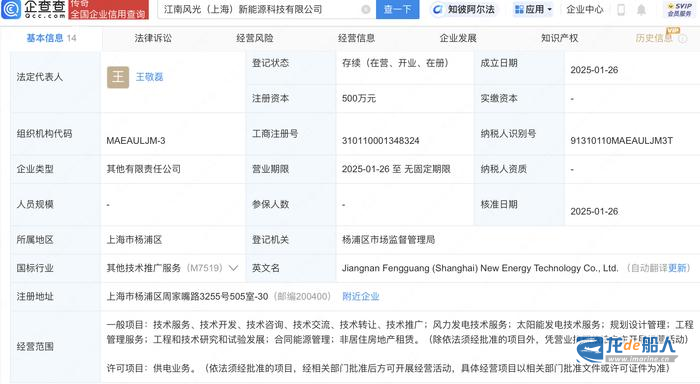The width and height of the screenshot is (700, 384).
Task: Switch to the 历史信息 tab
Action: click(654, 38)
